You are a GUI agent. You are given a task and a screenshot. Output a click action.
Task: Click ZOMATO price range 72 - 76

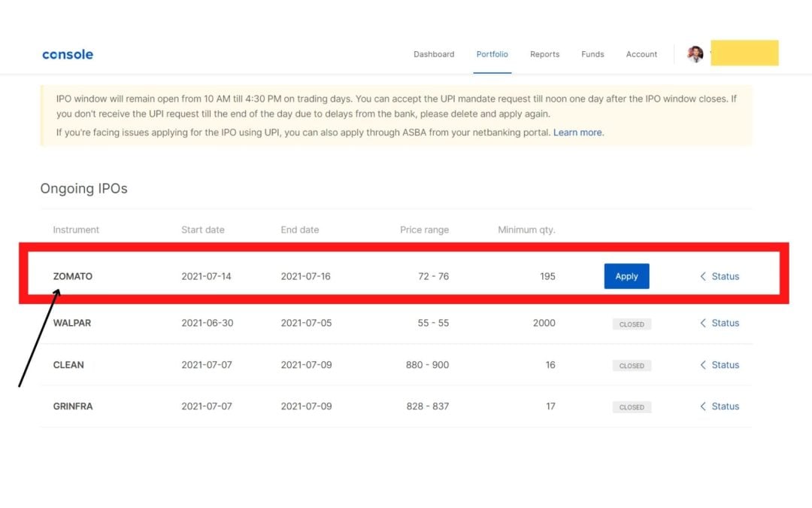pyautogui.click(x=434, y=276)
